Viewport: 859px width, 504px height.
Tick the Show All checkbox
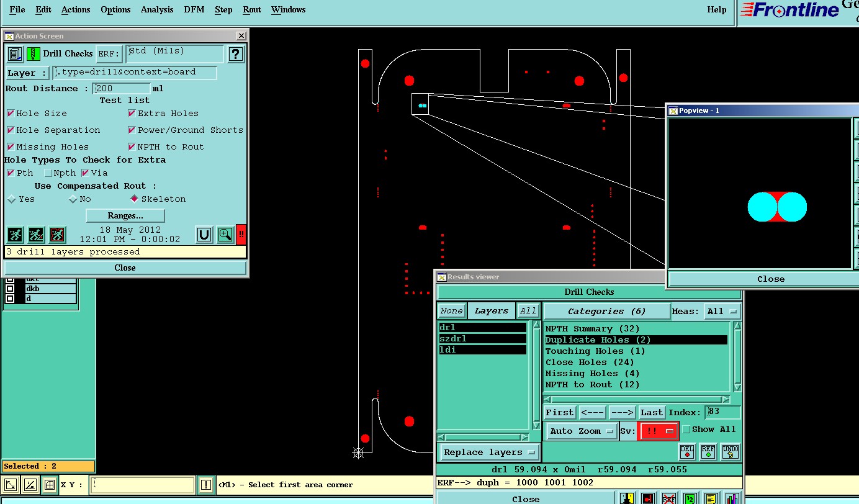[686, 430]
